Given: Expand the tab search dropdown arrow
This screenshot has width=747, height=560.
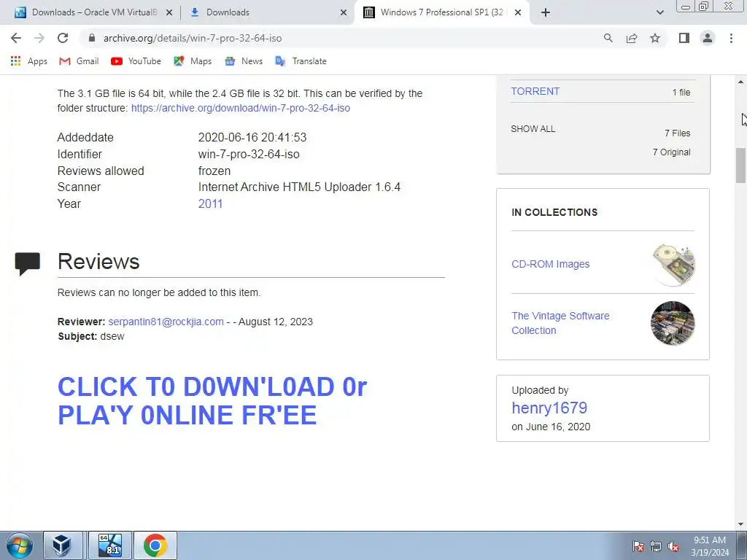Looking at the screenshot, I should pyautogui.click(x=659, y=12).
